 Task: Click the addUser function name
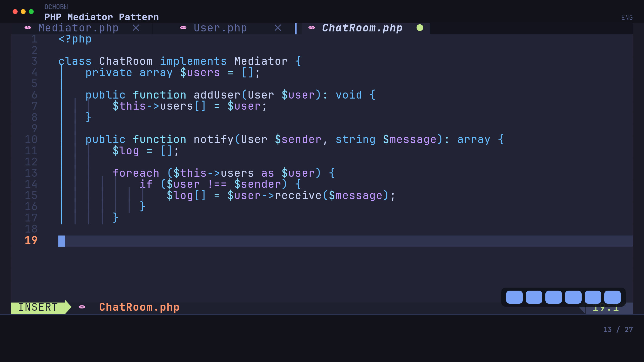(x=217, y=95)
